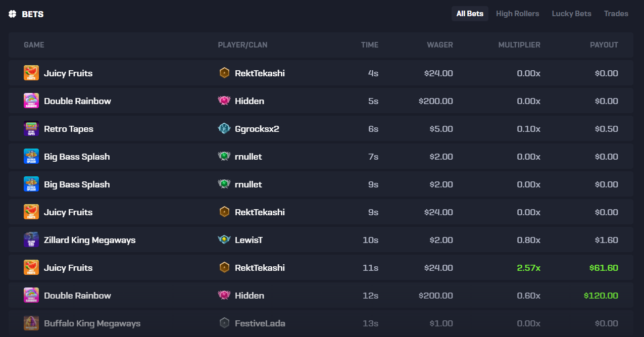The image size is (644, 337).
Task: Click the Double Rainbow icon in the 5s row
Action: [31, 101]
